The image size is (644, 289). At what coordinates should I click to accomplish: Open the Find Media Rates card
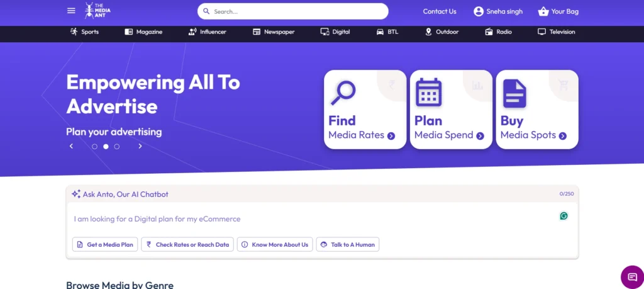[x=365, y=110]
